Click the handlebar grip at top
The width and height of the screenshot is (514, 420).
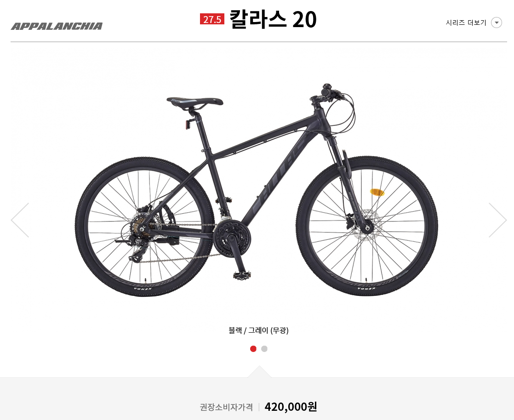328,90
